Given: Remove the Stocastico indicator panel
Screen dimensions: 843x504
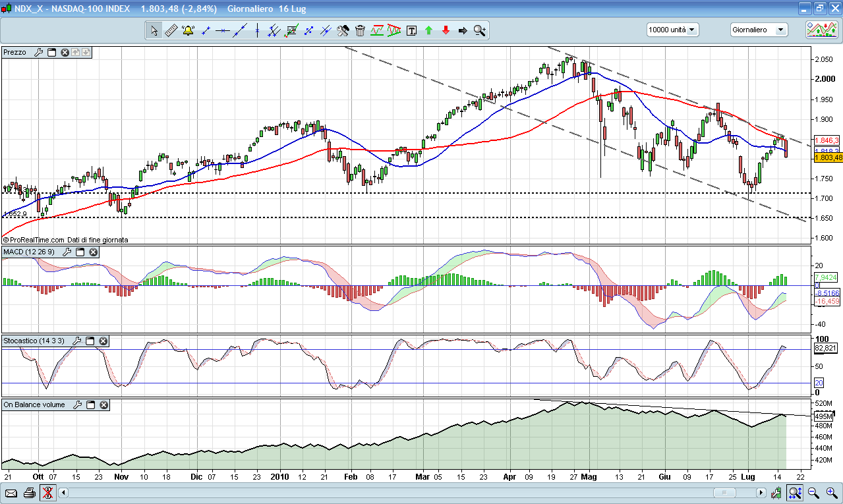Looking at the screenshot, I should [x=103, y=341].
